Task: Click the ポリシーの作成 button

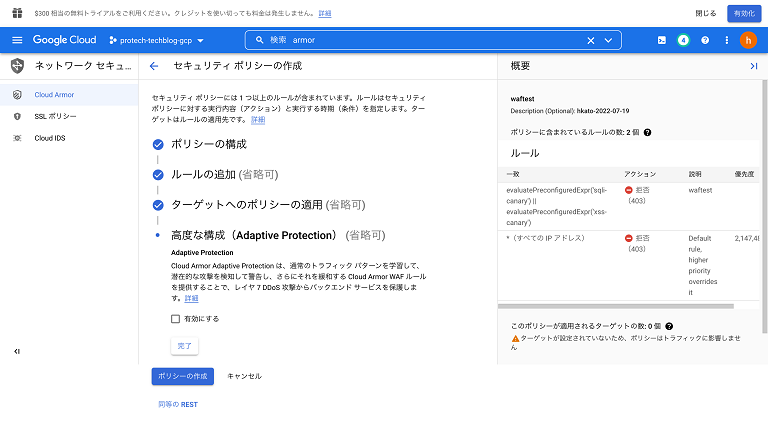Action: point(182,376)
